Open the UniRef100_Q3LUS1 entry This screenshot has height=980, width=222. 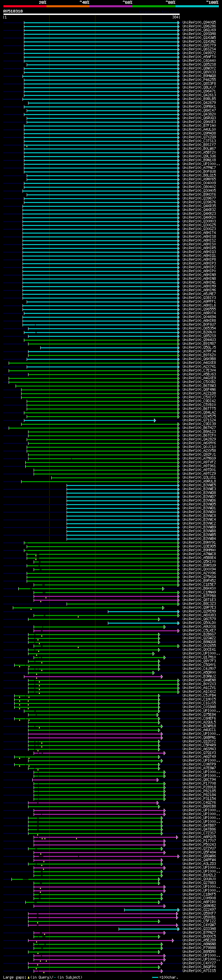(x=199, y=477)
